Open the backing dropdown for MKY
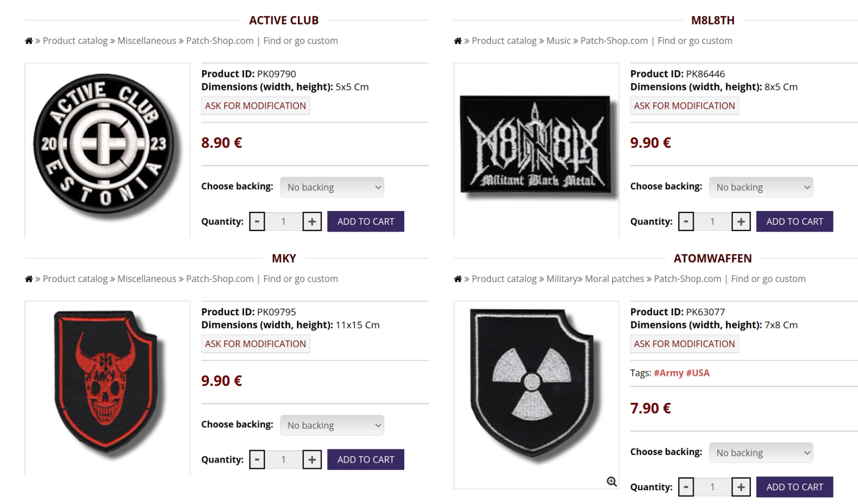Screen dimensions: 858x504 click(x=332, y=425)
